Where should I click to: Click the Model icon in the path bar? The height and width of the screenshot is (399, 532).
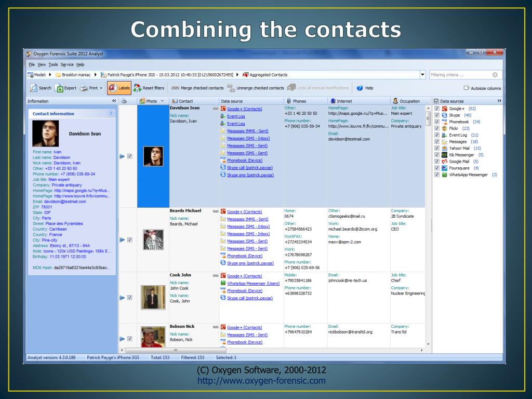31,75
